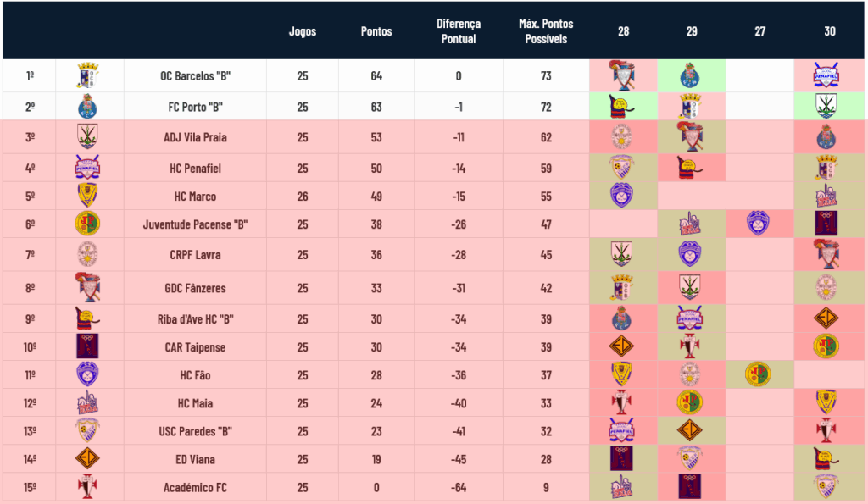Click FC Porto "B" crest beside team name
The height and width of the screenshot is (504, 868).
(87, 106)
